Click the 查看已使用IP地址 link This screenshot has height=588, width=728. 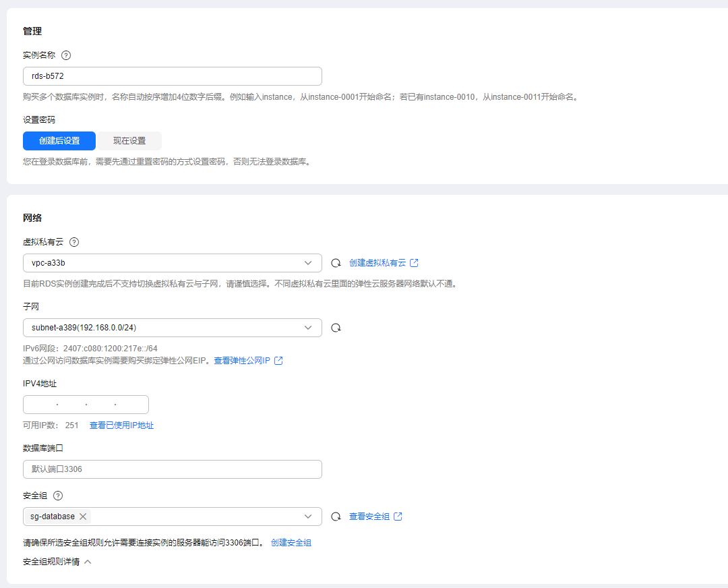click(121, 425)
